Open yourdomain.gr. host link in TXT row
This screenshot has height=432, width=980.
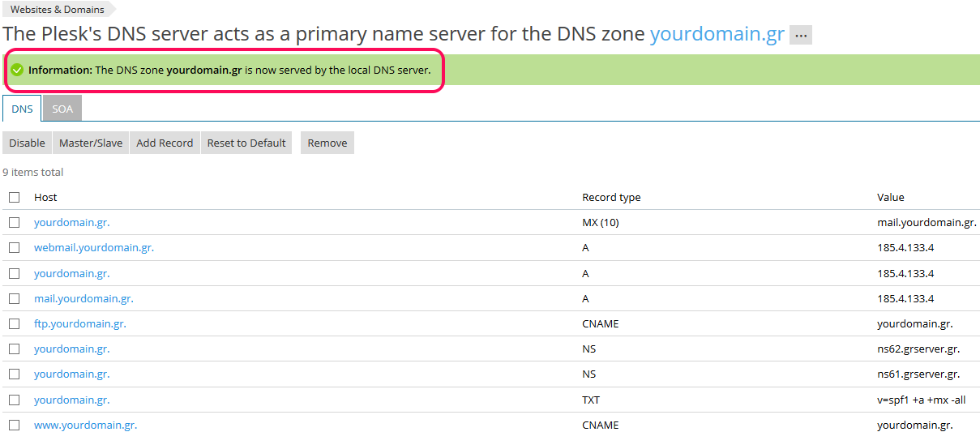pos(71,400)
